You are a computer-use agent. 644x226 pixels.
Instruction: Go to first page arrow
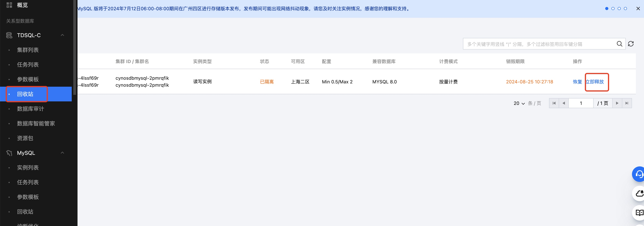coord(554,103)
